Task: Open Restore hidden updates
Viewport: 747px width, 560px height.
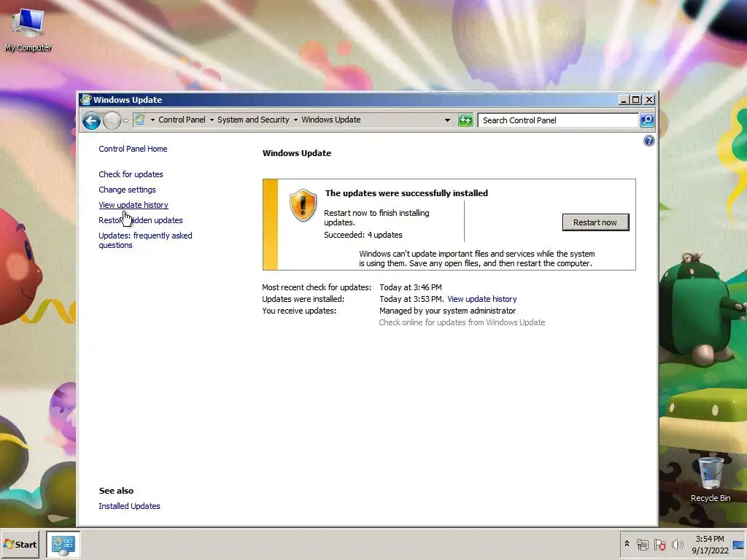Action: (x=141, y=220)
